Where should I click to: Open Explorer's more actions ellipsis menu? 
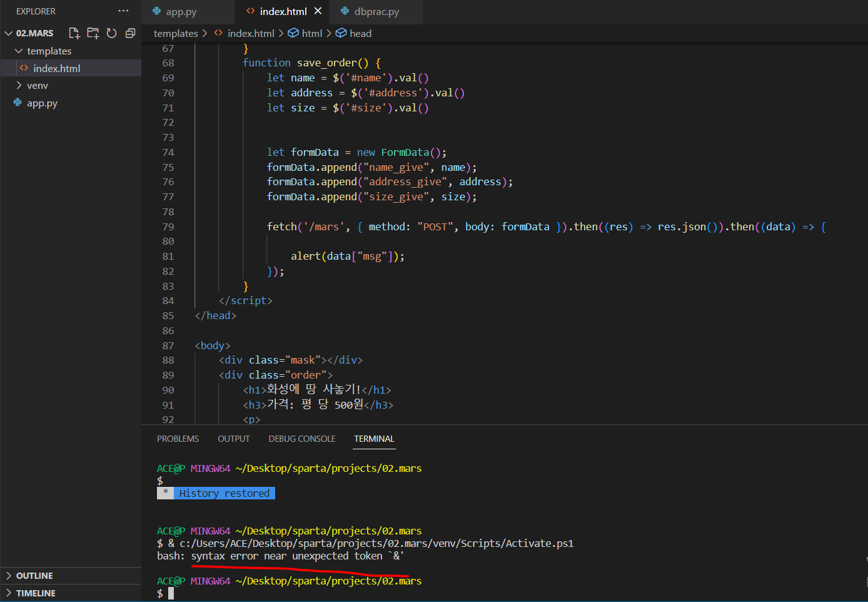tap(123, 11)
